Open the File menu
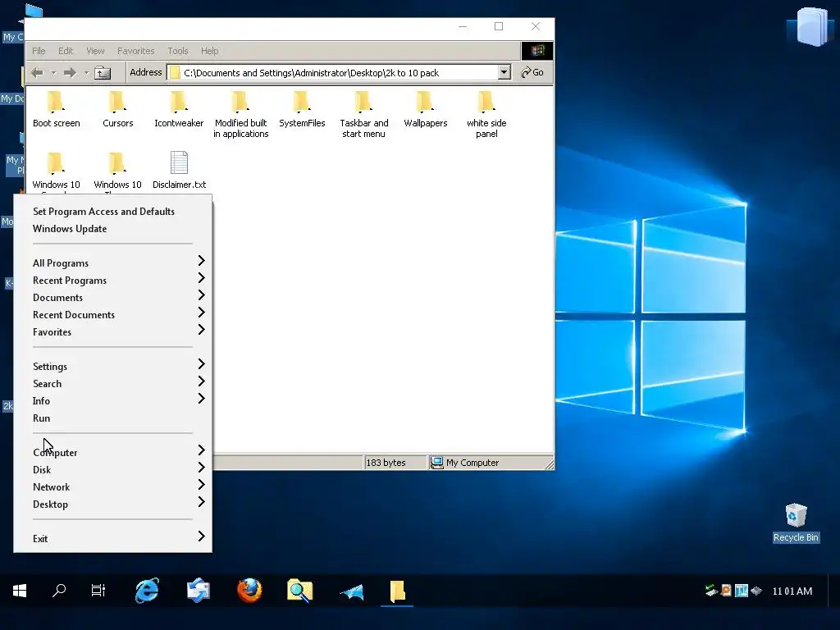Screen dimensions: 840x630 [x=39, y=51]
